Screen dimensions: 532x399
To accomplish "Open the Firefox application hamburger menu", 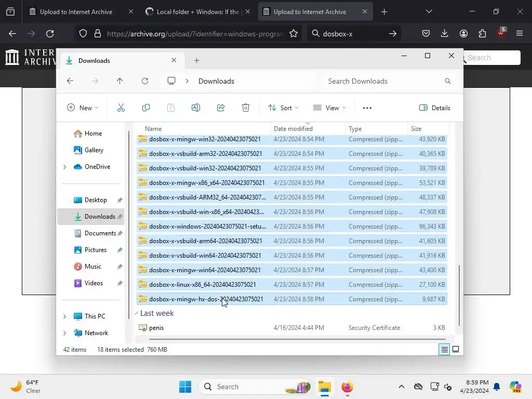I will coord(520,33).
